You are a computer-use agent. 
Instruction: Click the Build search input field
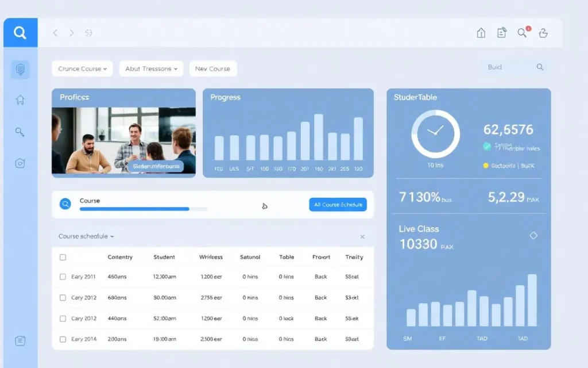[x=508, y=67]
